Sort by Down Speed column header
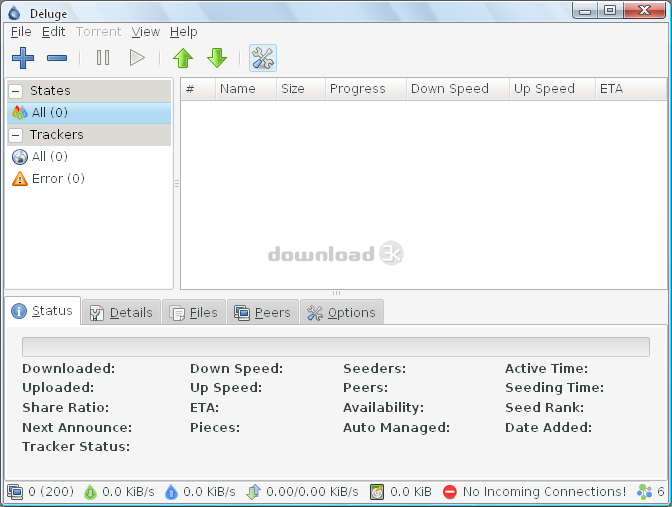672x507 pixels. [458, 89]
